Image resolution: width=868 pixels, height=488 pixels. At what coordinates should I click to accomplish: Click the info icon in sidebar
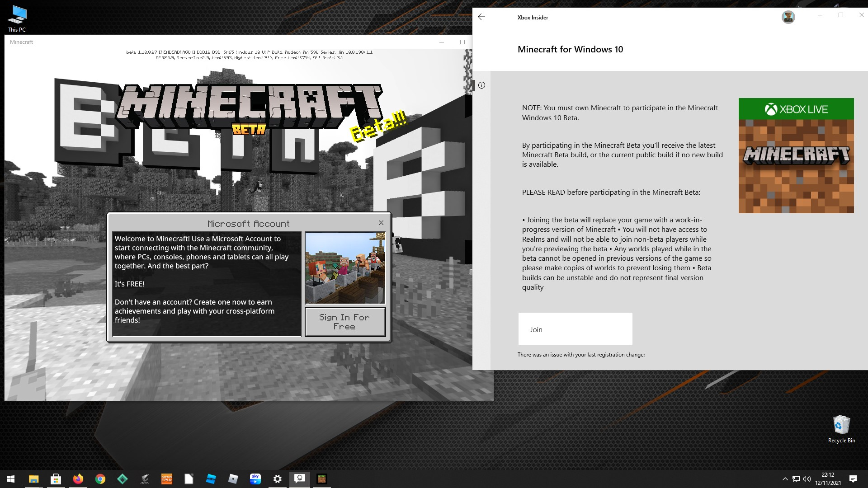[x=481, y=85]
